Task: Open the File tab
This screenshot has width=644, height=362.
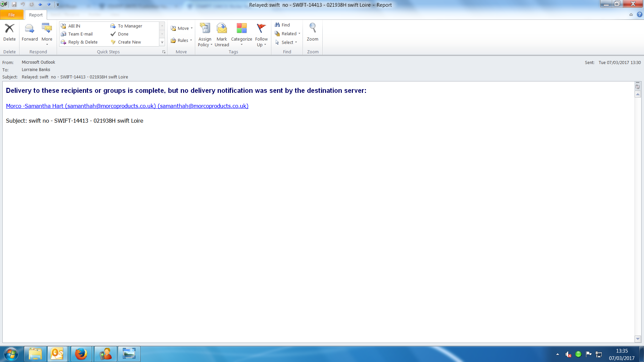Action: click(12, 15)
